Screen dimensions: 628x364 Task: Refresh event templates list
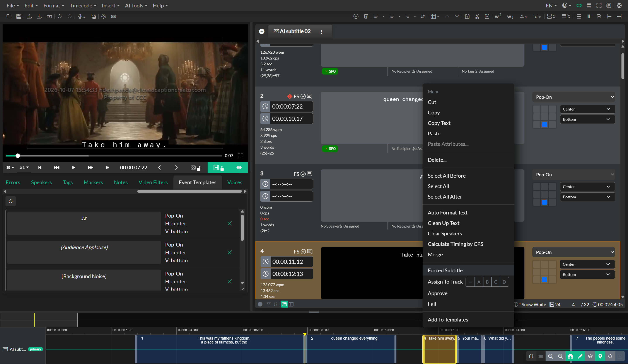pyautogui.click(x=10, y=201)
